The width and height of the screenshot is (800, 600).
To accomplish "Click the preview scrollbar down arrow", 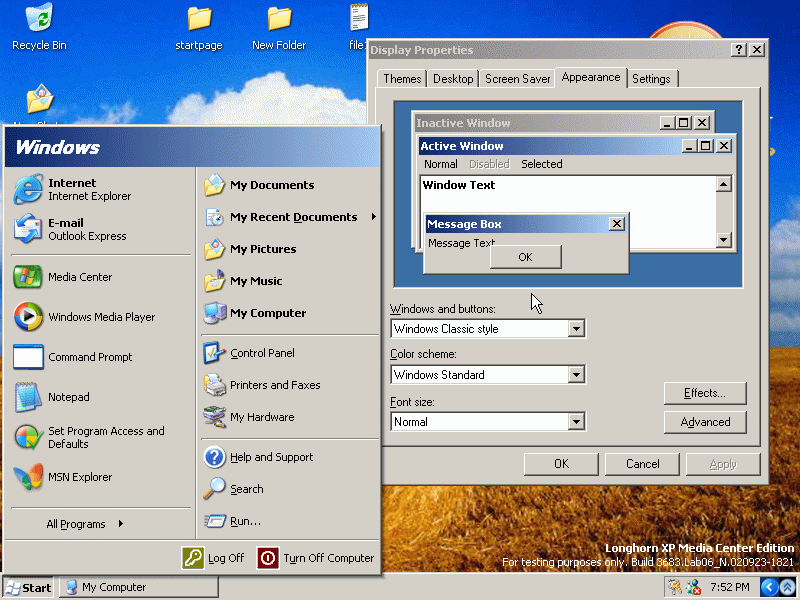I will coord(723,239).
